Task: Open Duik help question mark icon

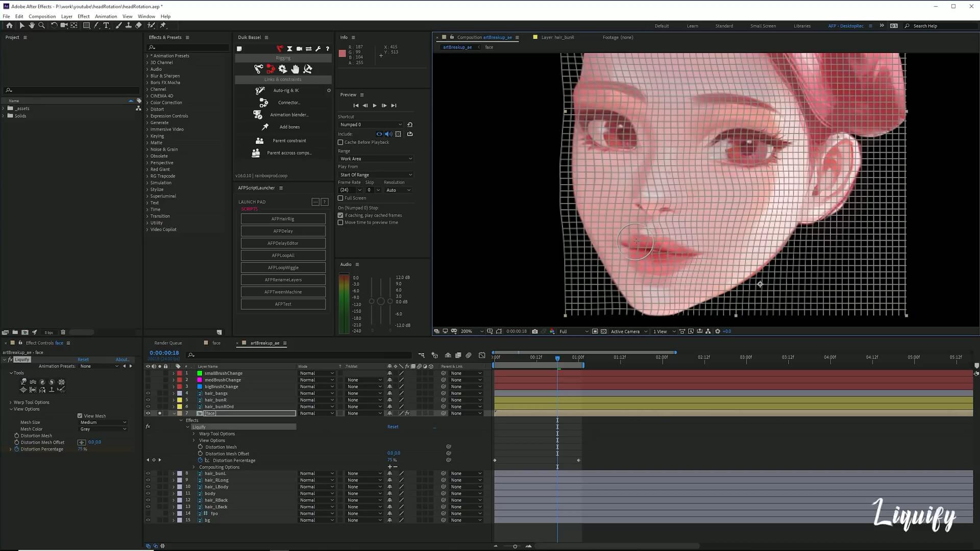Action: click(327, 49)
